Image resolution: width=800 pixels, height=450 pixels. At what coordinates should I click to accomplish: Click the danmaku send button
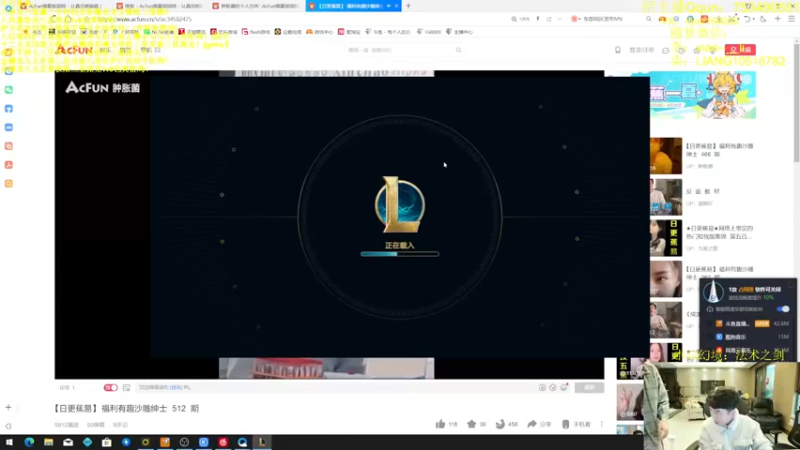click(x=589, y=388)
